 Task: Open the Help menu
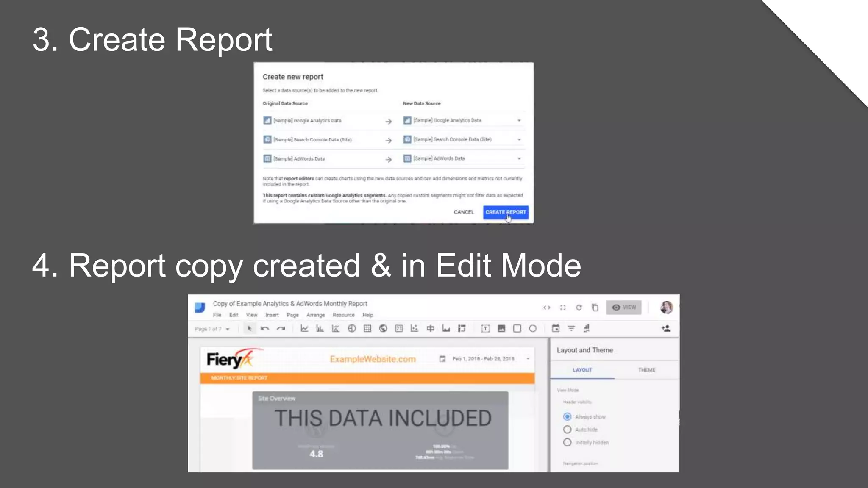pyautogui.click(x=368, y=315)
